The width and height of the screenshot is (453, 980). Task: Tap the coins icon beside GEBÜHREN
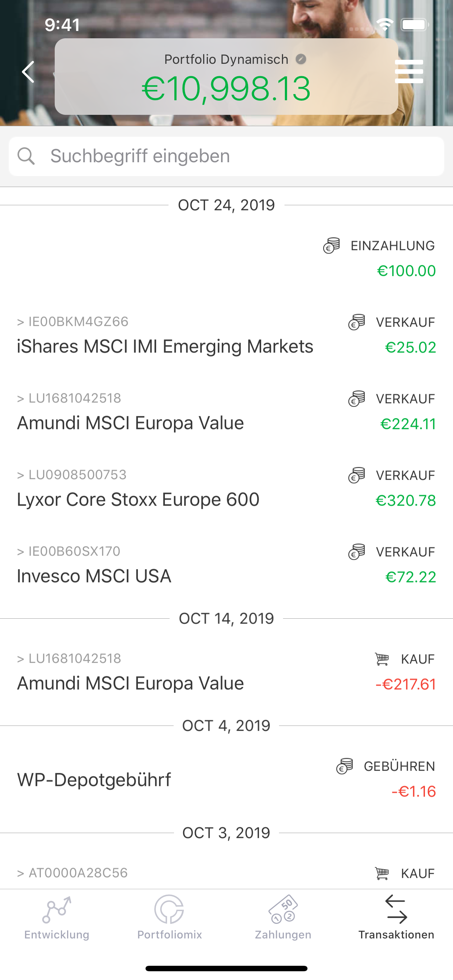(x=345, y=766)
